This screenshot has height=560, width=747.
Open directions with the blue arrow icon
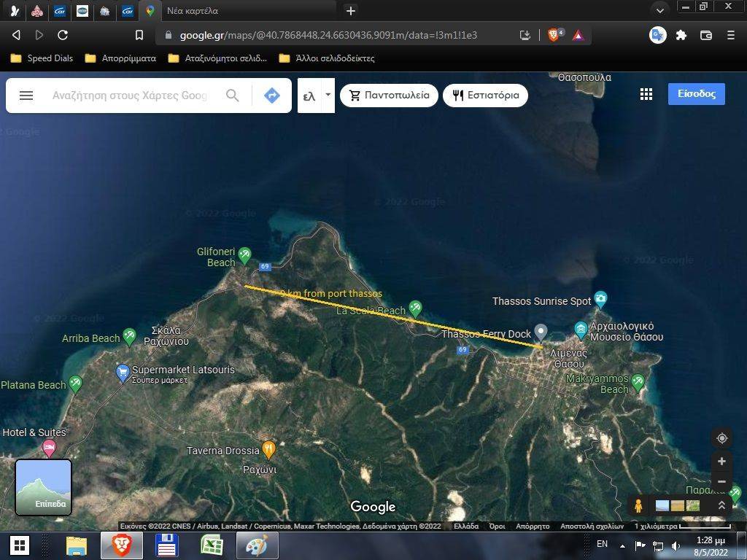pos(272,96)
